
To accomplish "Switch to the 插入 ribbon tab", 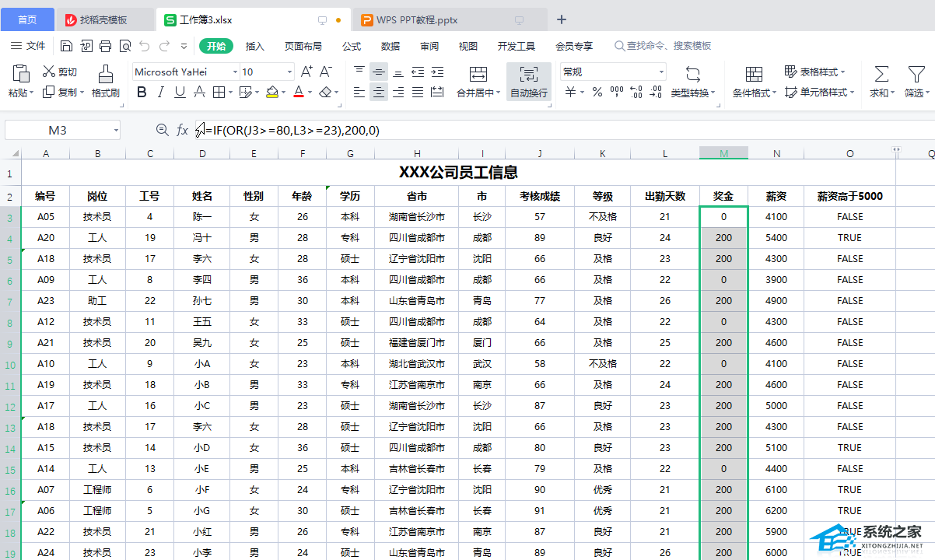I will pos(255,46).
